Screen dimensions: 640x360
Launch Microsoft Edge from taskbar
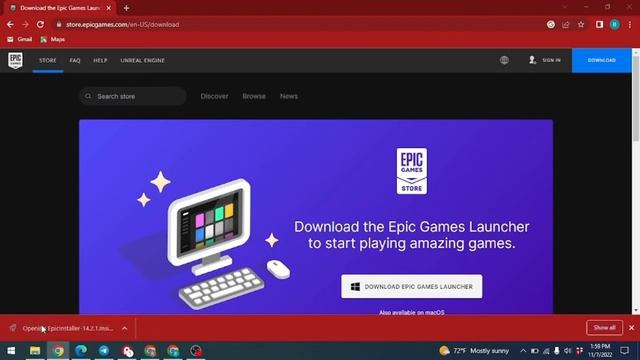pos(81,351)
